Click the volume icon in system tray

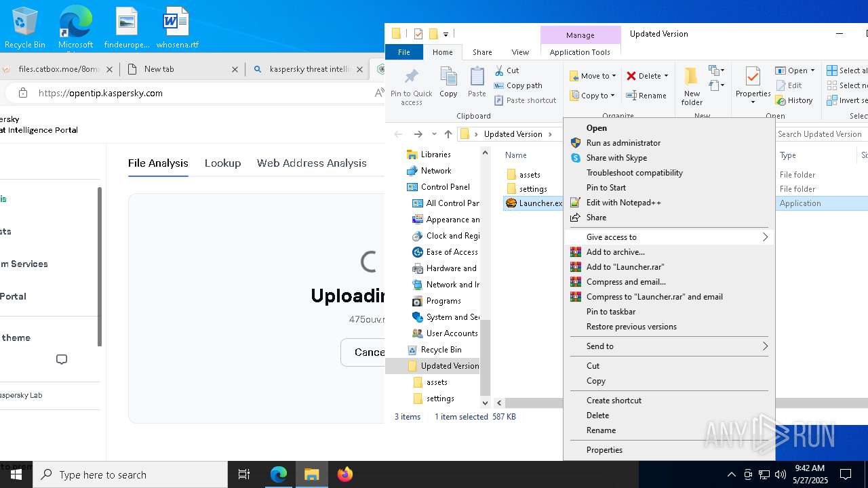(780, 474)
